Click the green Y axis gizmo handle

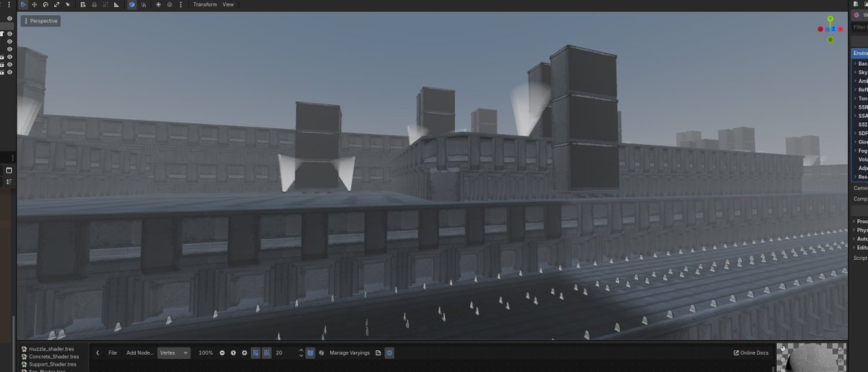click(830, 20)
